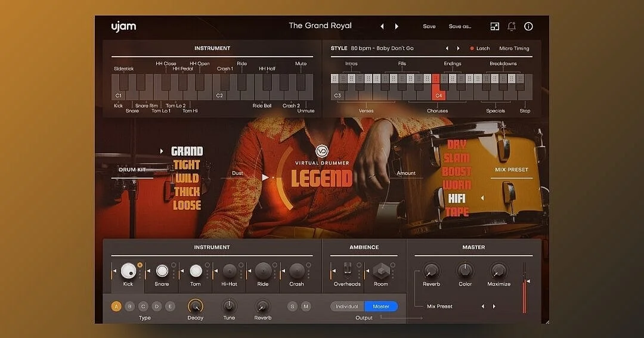Image resolution: width=644 pixels, height=338 pixels.
Task: Open the info icon
Action: coord(528,26)
